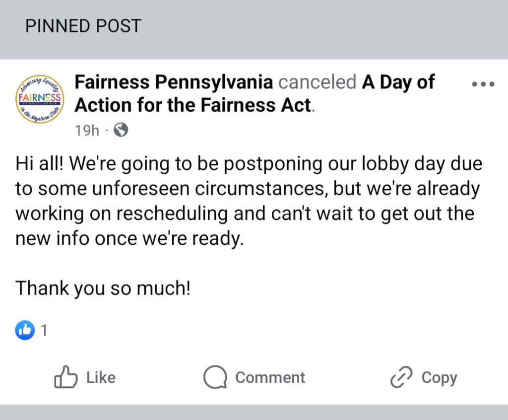Open the 19h post timestamp
The image size is (508, 420).
pos(87,131)
